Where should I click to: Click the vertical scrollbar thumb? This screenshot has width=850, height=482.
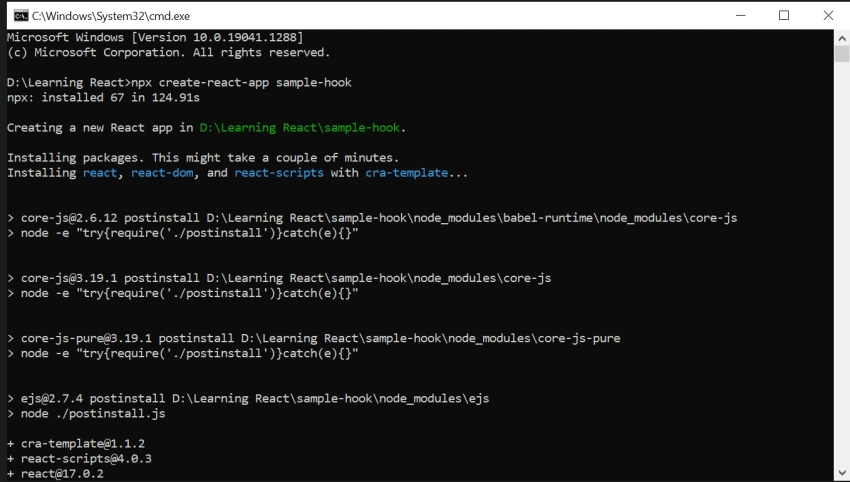click(x=842, y=54)
